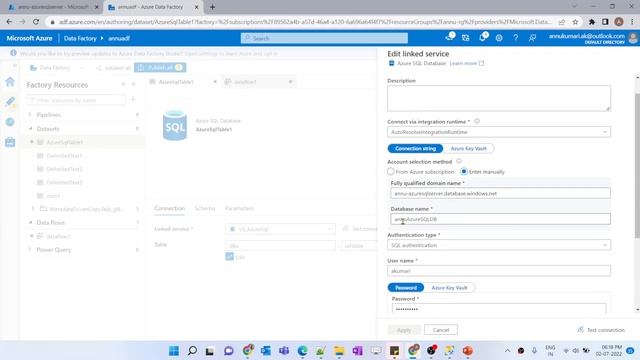Screen dimensions: 640x360
Task: Click the Database name field
Action: [500, 219]
